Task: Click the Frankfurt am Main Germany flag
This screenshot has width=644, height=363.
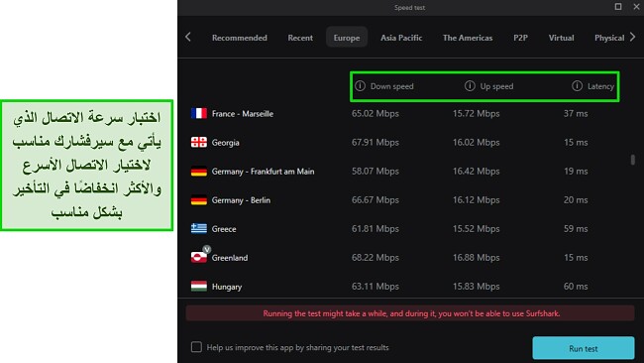Action: [x=199, y=171]
